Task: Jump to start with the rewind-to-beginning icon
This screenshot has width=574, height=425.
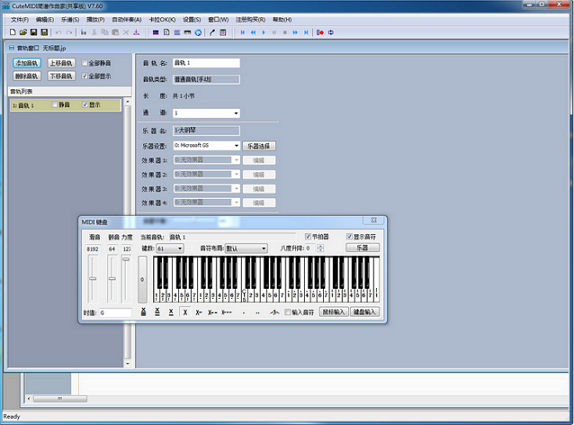Action: 242,32
